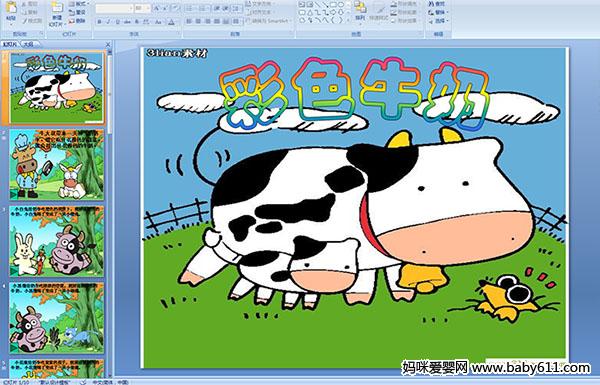The width and height of the screenshot is (600, 385).
Task: Toggle Bold formatting
Action: tap(100, 22)
